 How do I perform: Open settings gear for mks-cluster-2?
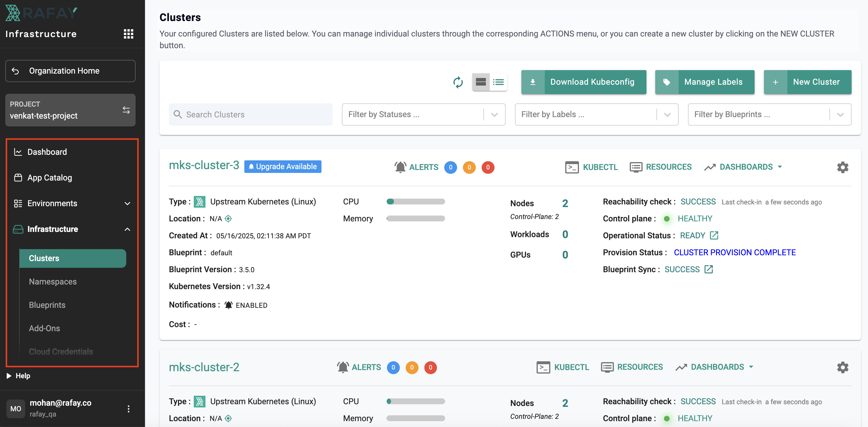(842, 367)
